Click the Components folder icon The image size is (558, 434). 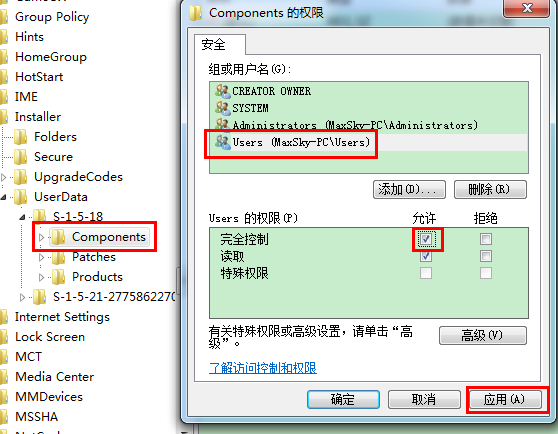(x=58, y=237)
